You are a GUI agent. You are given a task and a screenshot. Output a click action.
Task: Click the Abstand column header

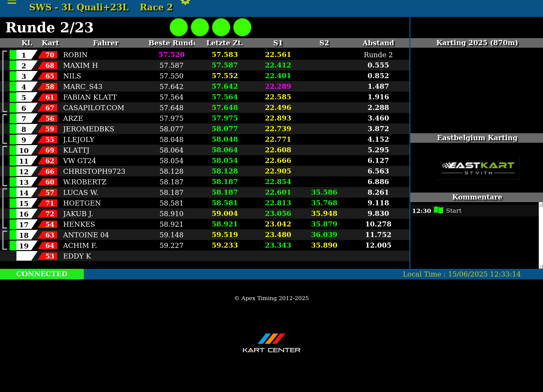point(378,43)
